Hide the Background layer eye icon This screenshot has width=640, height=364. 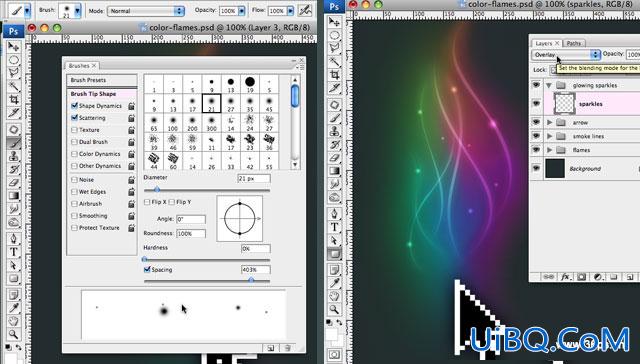point(536,169)
